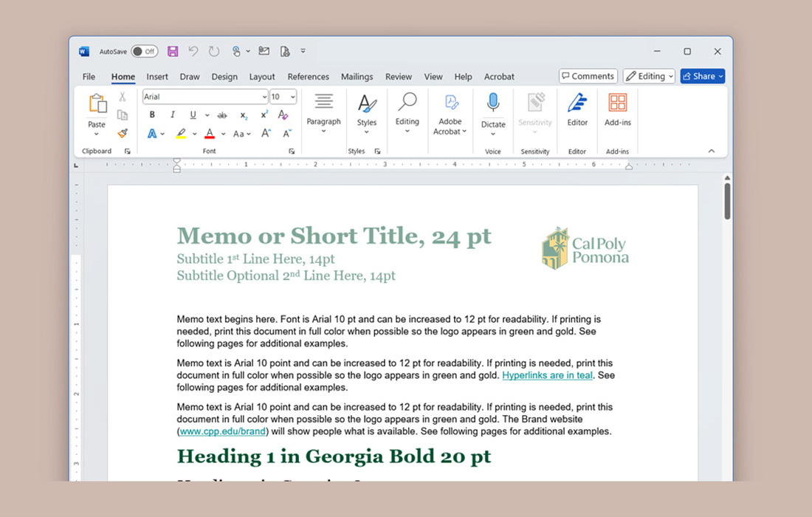Open the Customize Quick Access Toolbar dropdown
Viewport: 812px width, 517px height.
(x=303, y=51)
